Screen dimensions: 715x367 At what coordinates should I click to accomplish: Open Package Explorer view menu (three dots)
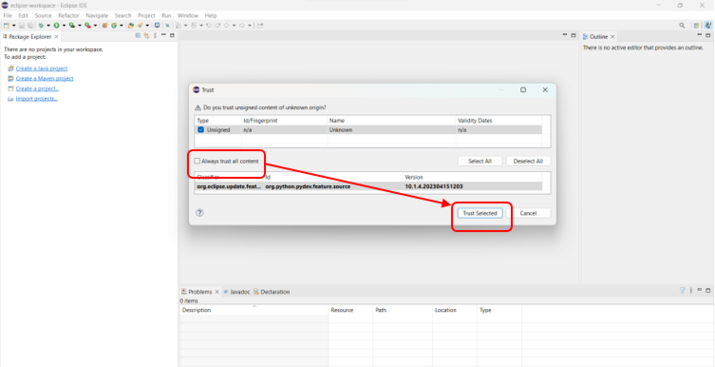[155, 36]
